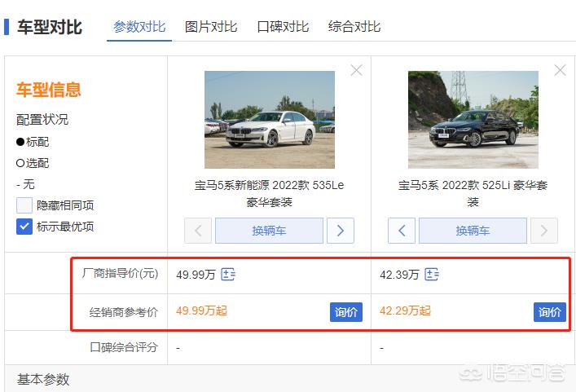Show next trim for 525Li column
This screenshot has height=392, width=576.
(544, 231)
